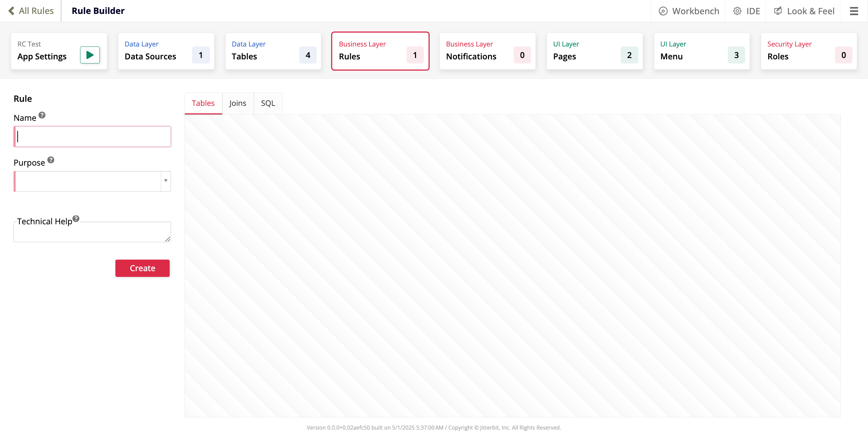Open the Business Layer Notifications card
This screenshot has width=868, height=433.
[x=487, y=51]
